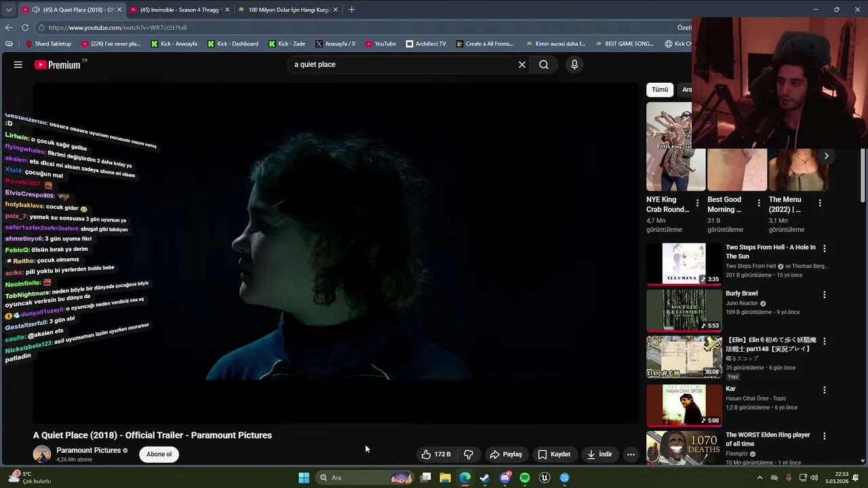Open Windows Start menu

304,478
